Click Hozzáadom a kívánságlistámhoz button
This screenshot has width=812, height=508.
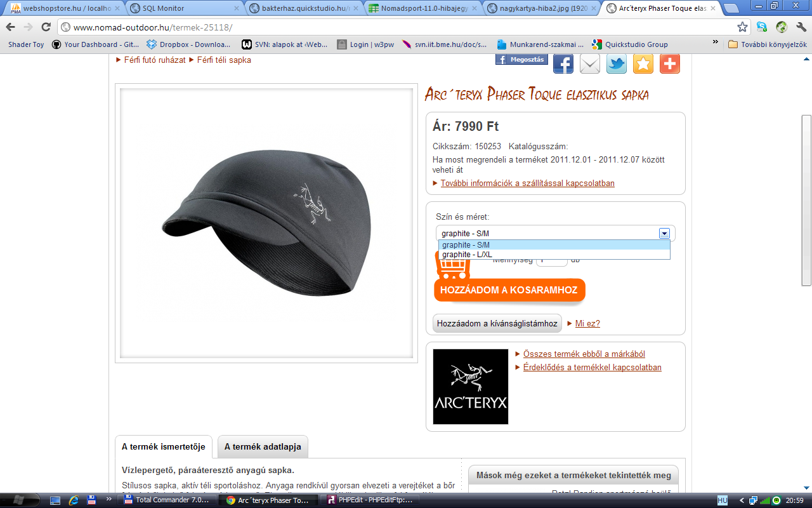pos(497,323)
